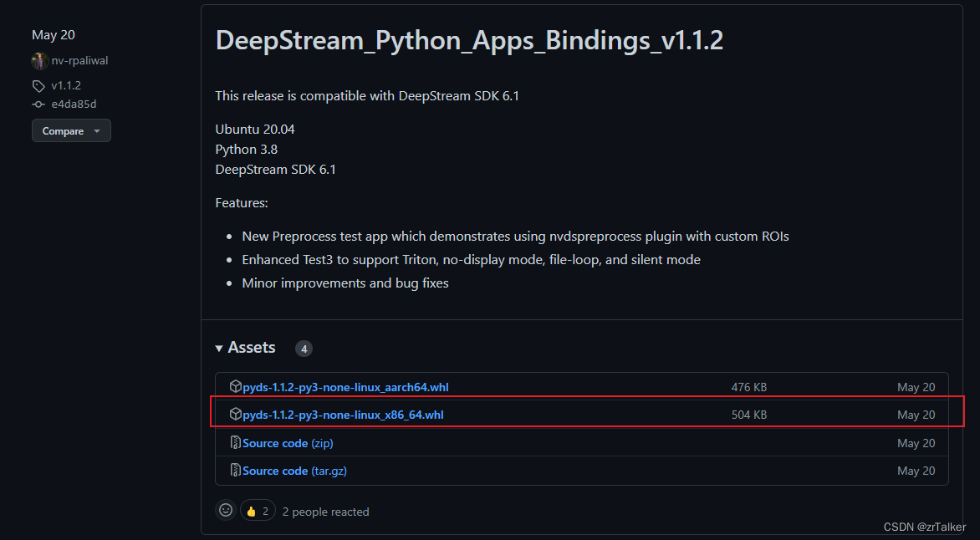Click the commit hash e4da85d
Viewport: 980px width, 540px height.
(x=75, y=104)
